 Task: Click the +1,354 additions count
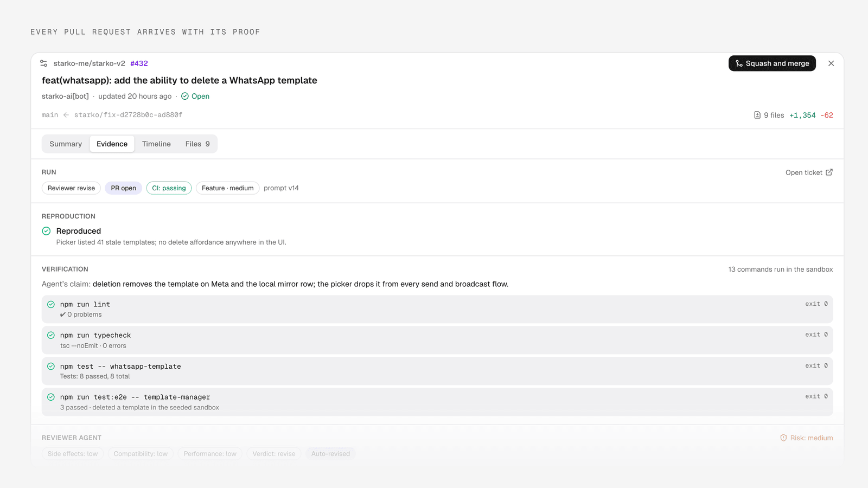pos(802,115)
